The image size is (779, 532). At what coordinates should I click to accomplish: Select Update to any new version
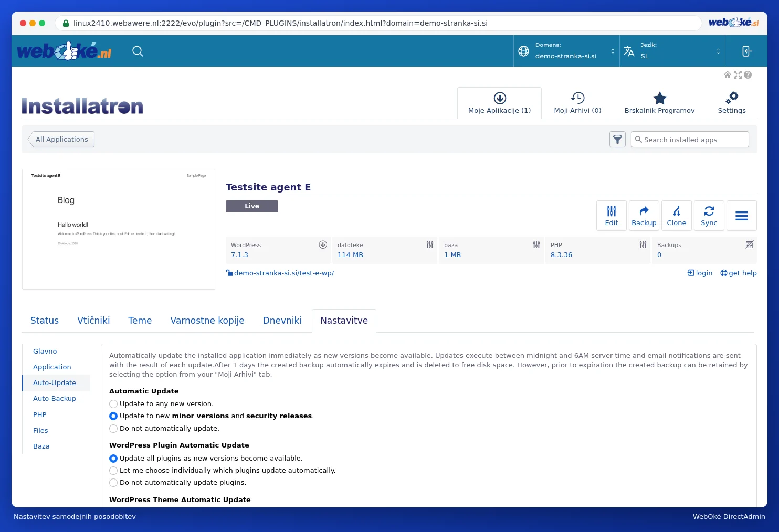pyautogui.click(x=113, y=404)
